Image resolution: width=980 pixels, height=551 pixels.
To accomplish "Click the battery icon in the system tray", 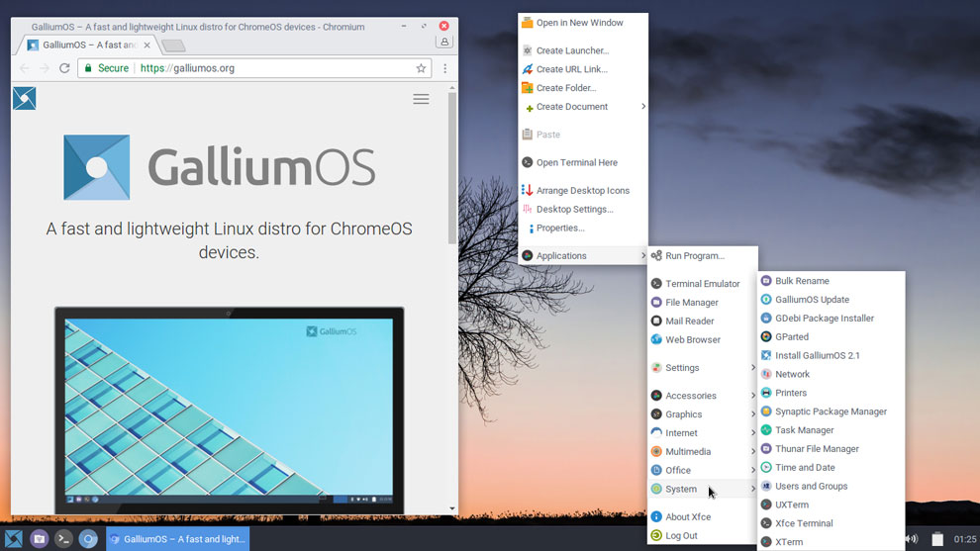I will [x=936, y=538].
